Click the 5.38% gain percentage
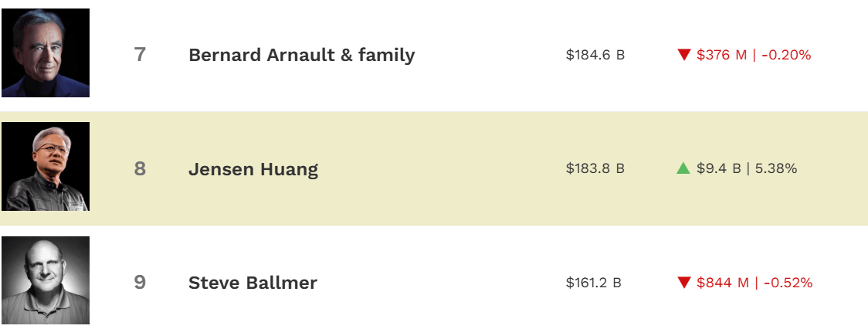 [776, 168]
